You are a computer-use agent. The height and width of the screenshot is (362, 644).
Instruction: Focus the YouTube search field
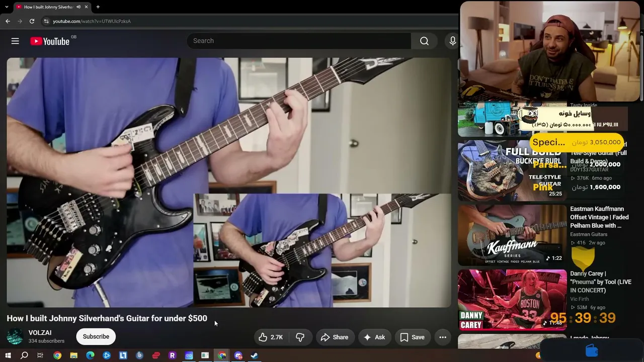click(x=299, y=41)
